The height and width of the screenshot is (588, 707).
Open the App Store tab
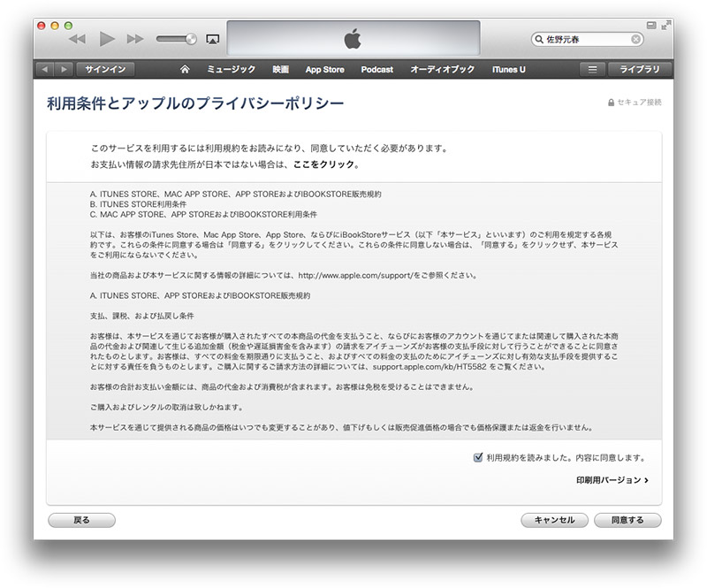tap(324, 69)
